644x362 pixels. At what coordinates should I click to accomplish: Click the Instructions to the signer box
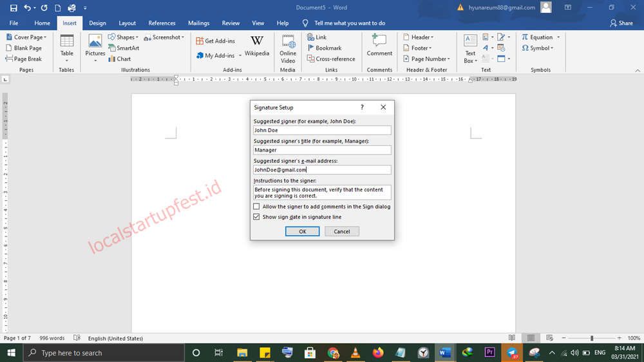tap(322, 193)
